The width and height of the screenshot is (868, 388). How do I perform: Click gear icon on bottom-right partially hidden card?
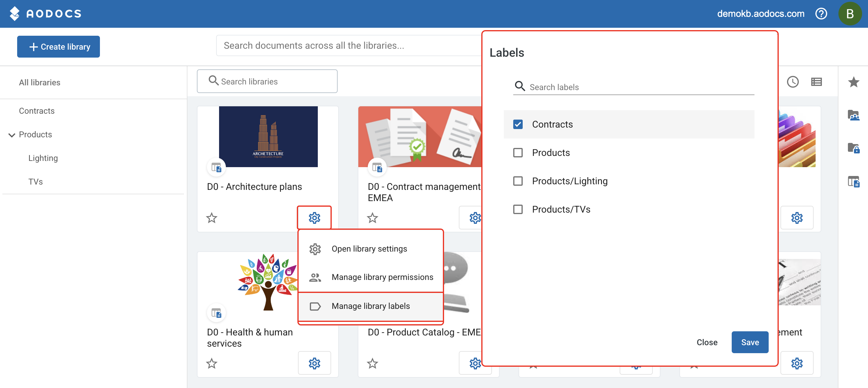[x=796, y=363]
